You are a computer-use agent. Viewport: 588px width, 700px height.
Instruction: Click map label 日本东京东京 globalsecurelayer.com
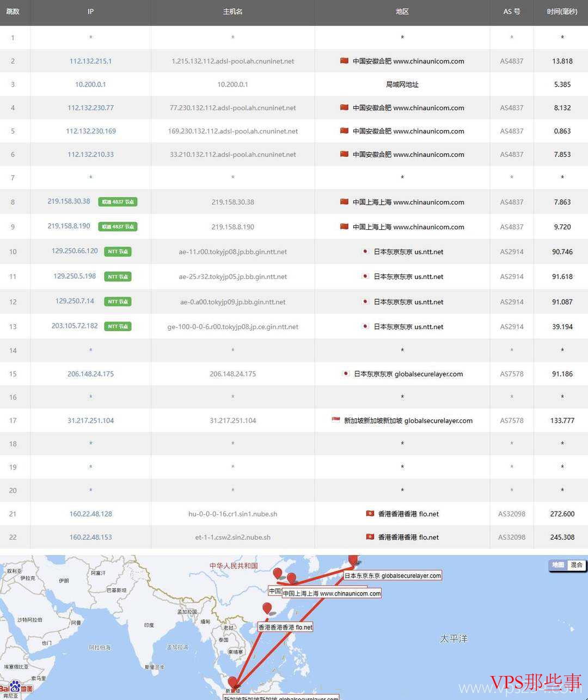[x=393, y=576]
